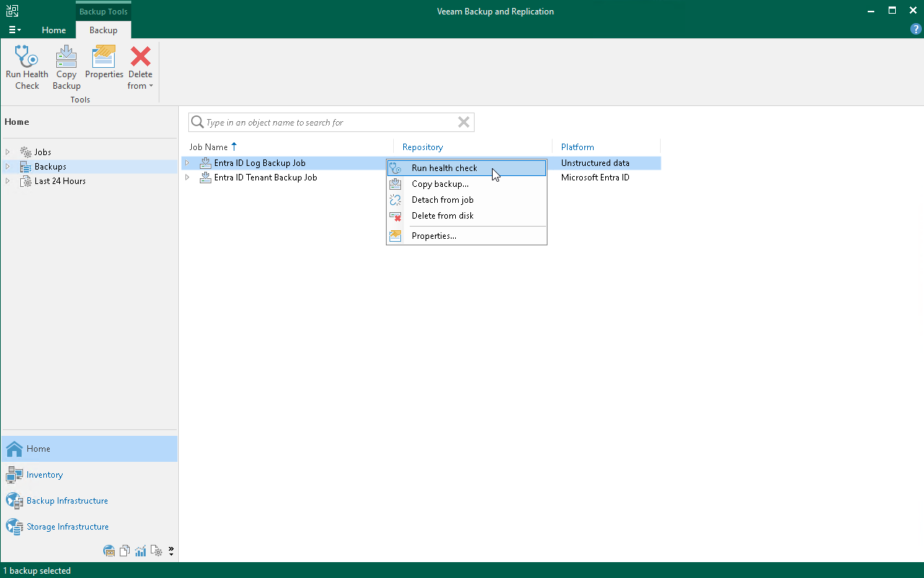Clear the search box with the X

[464, 123]
